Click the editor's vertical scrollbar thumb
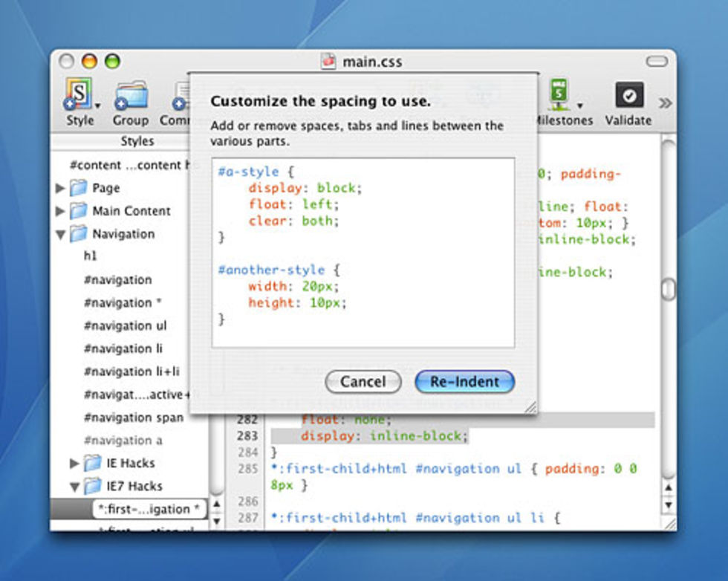 (x=668, y=288)
